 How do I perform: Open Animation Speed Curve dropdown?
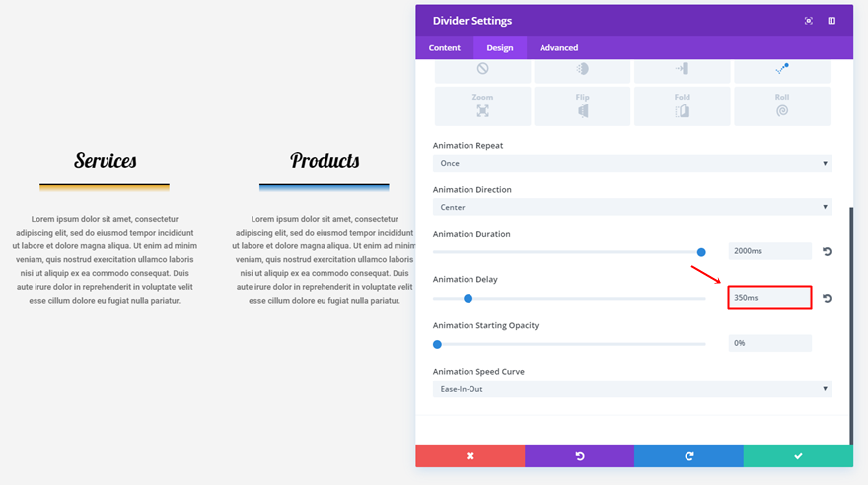(631, 389)
